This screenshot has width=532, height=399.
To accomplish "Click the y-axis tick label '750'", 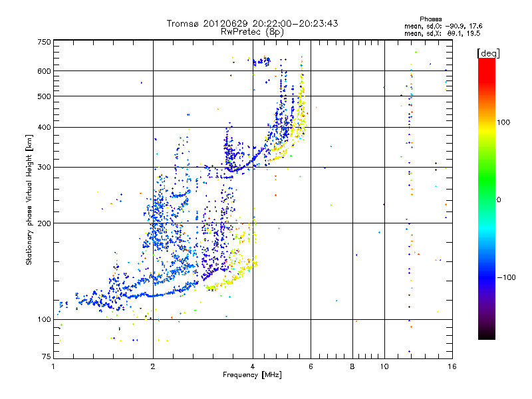I will (x=45, y=42).
